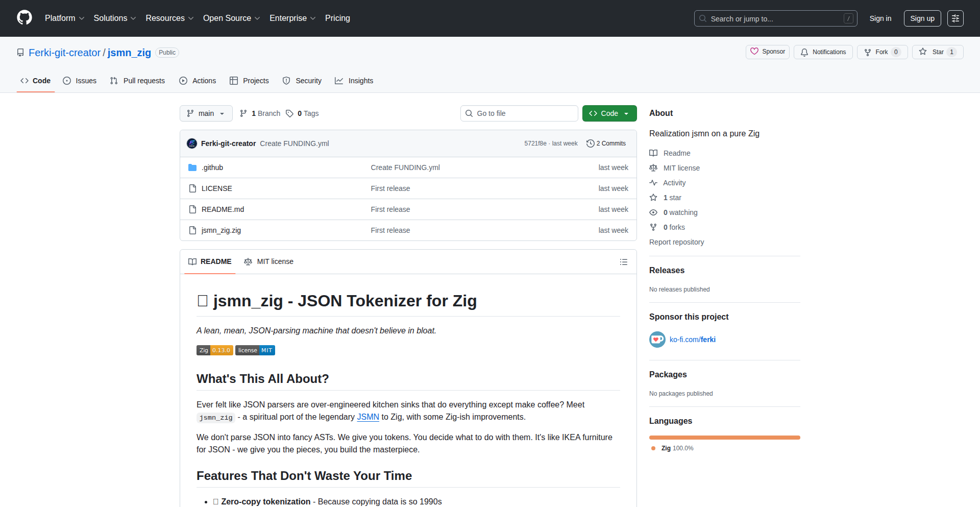Open the JSMN link in README

coord(367,417)
